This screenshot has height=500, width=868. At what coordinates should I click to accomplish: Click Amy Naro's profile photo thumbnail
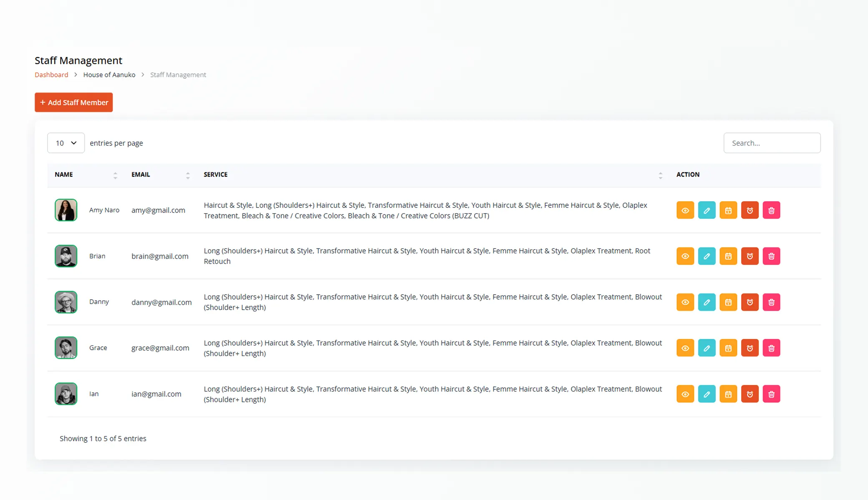[x=66, y=210]
